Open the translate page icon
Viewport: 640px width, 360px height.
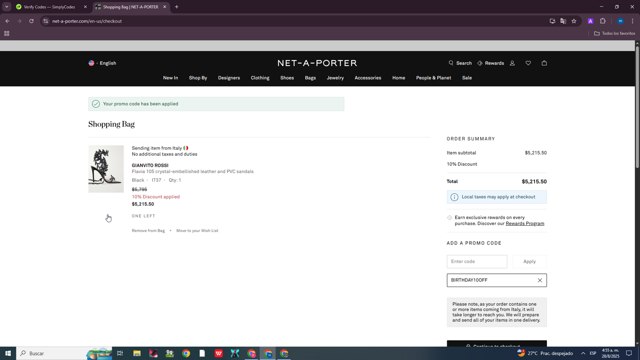[563, 21]
